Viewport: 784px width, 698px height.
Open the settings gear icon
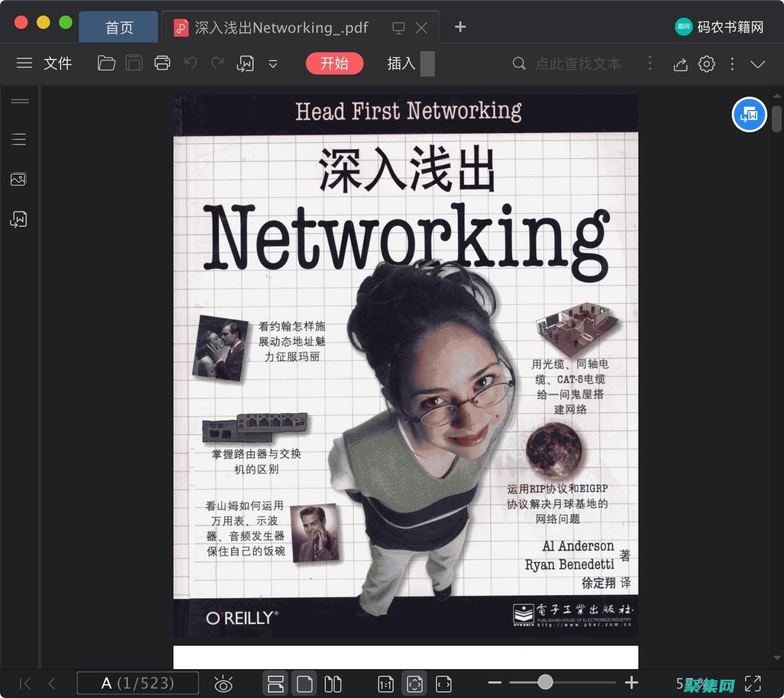point(706,64)
